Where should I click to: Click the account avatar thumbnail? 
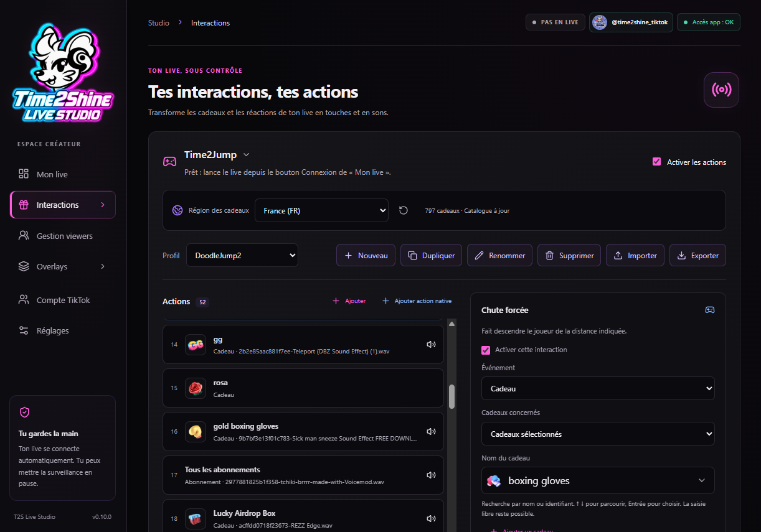click(600, 22)
